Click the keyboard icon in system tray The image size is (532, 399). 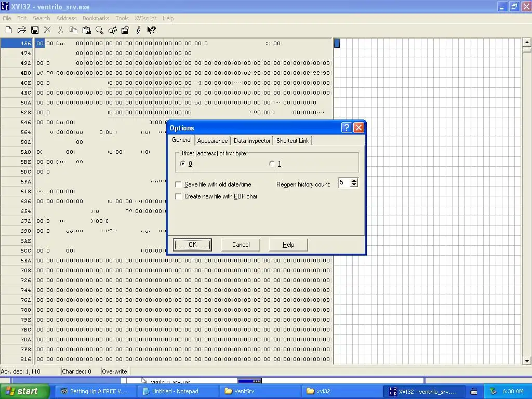click(474, 392)
